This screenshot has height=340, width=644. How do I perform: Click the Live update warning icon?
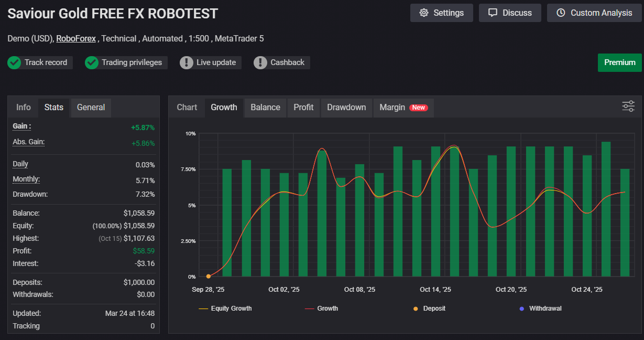(187, 63)
